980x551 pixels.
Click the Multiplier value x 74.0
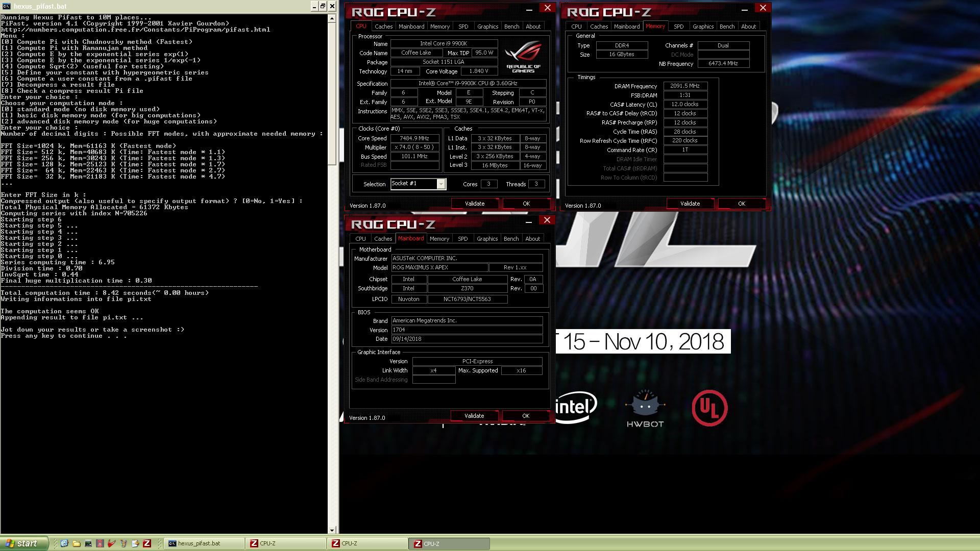pyautogui.click(x=415, y=147)
